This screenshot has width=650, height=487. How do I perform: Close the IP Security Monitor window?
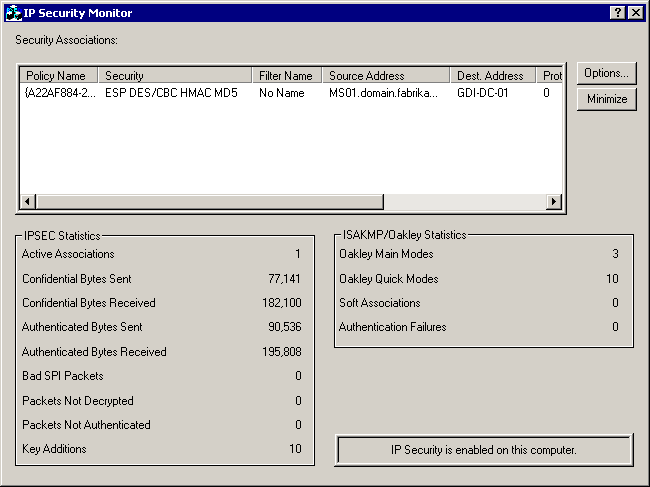pos(635,13)
